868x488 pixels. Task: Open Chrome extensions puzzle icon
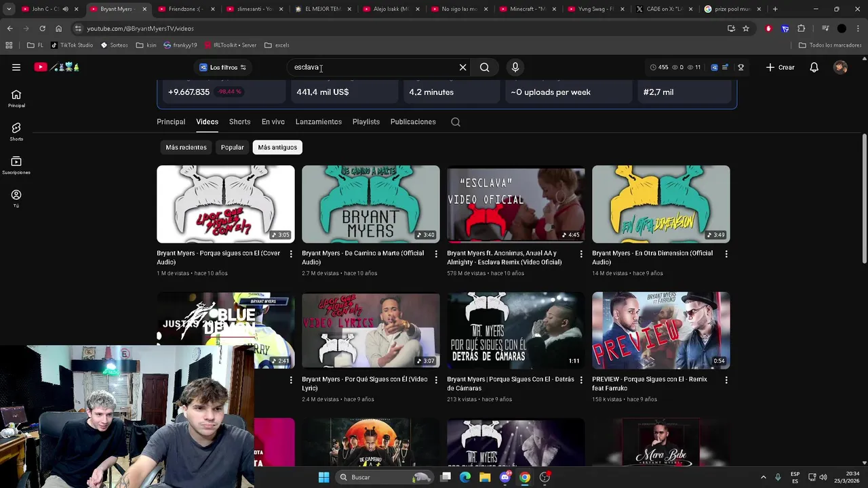click(802, 28)
